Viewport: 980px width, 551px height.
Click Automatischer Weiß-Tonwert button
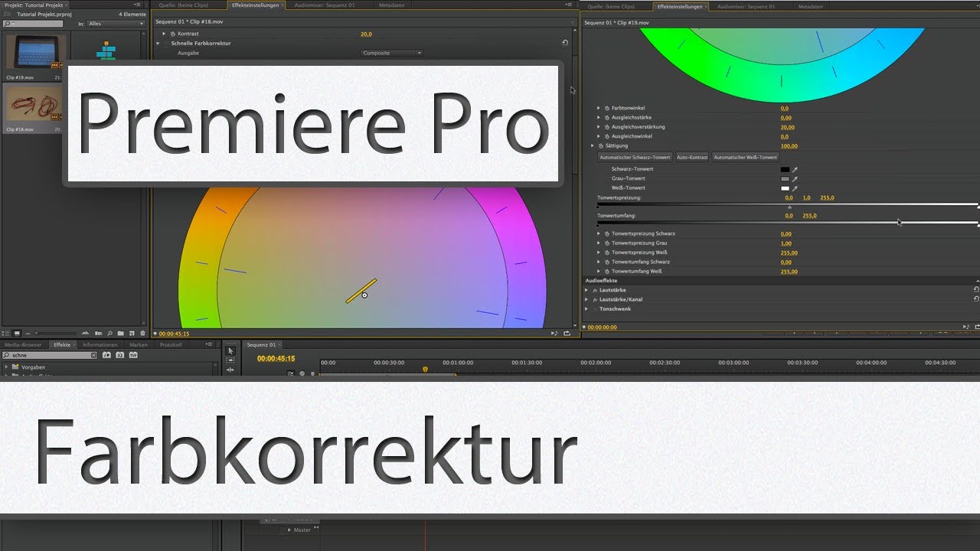746,157
